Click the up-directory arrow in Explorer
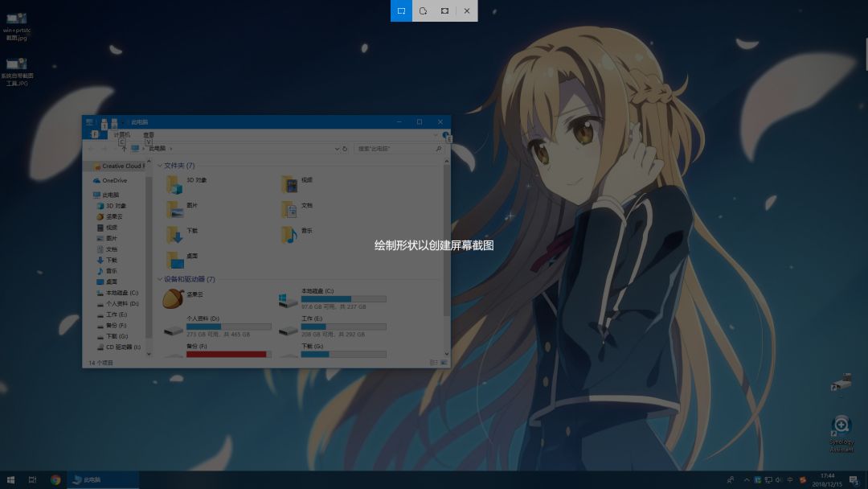Image resolution: width=868 pixels, height=489 pixels. tap(124, 149)
